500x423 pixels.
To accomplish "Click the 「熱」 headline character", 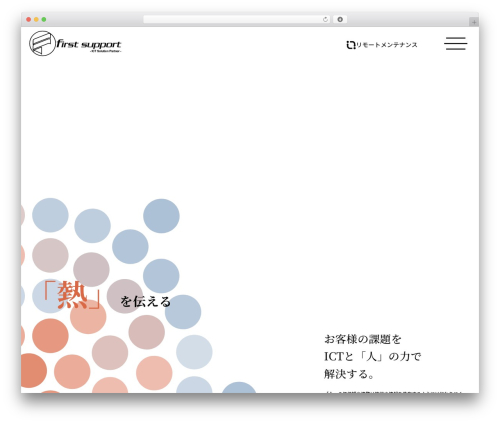I will [72, 295].
